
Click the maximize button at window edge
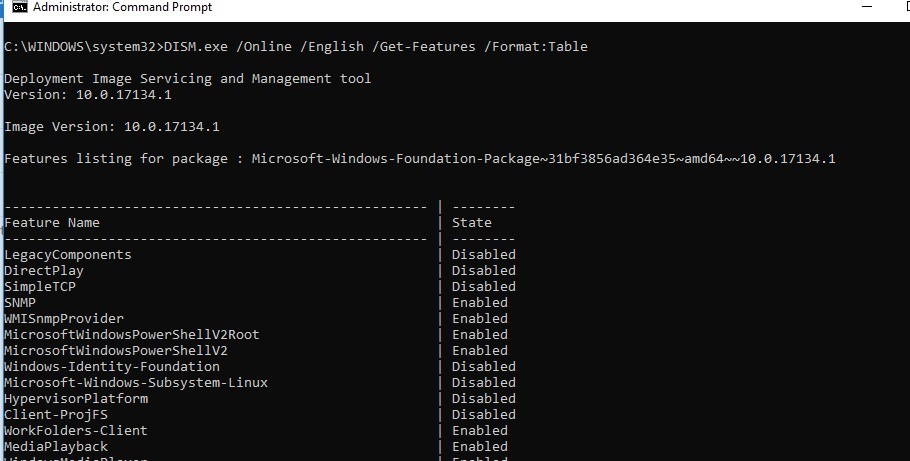(905, 6)
